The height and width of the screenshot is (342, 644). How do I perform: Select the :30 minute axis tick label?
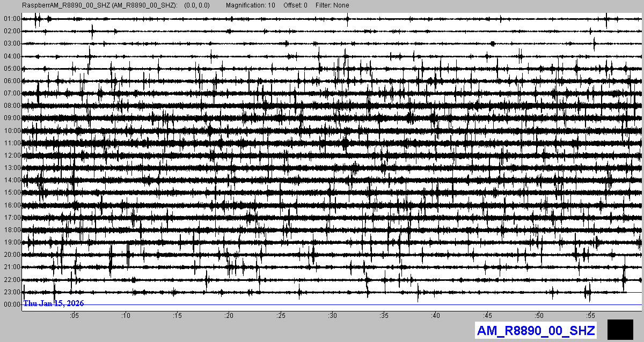click(x=332, y=316)
